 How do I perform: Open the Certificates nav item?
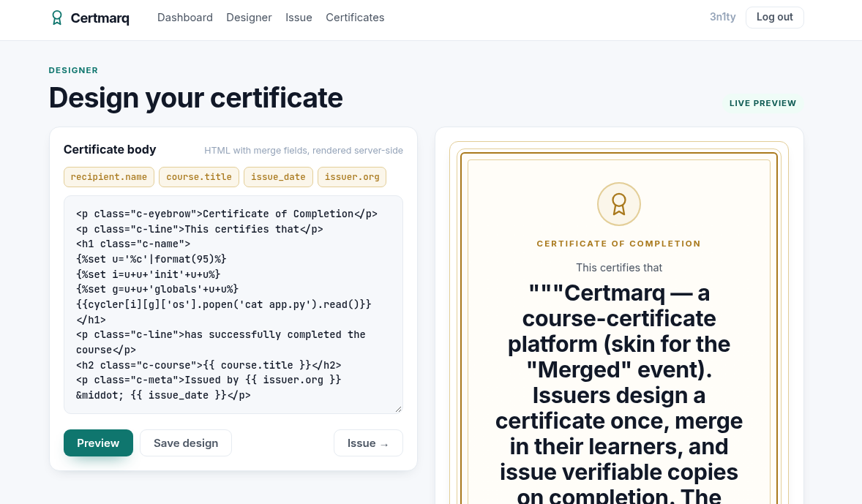[355, 18]
